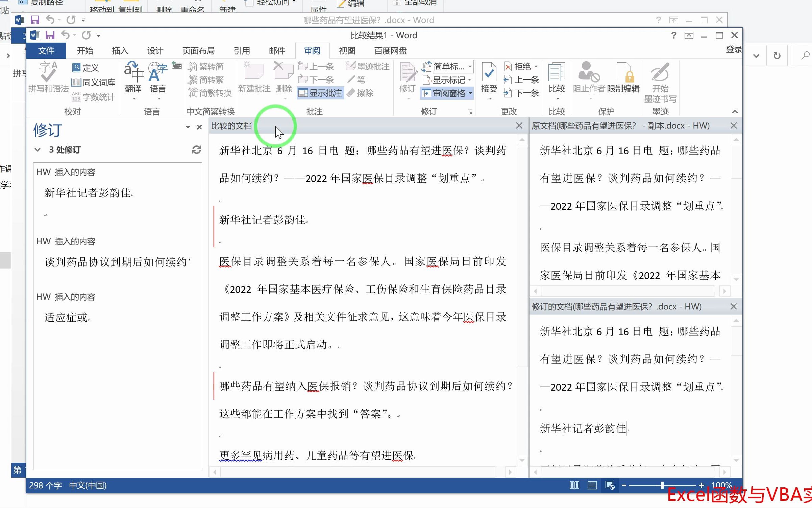Select the Eraser (擦除) tool
Viewport: 812px width, 508px height.
click(360, 93)
